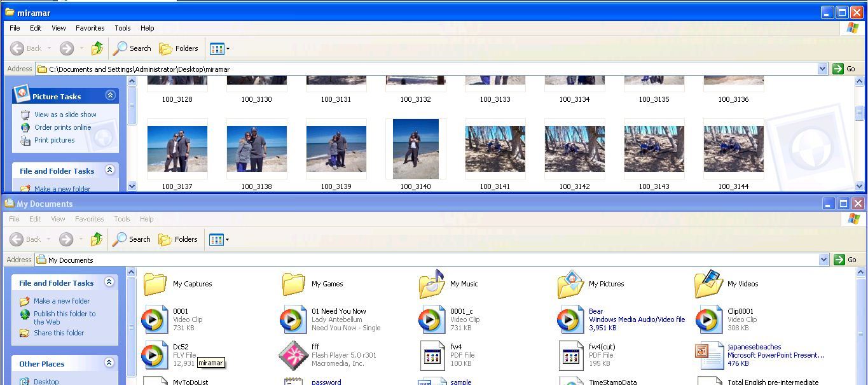This screenshot has width=868, height=385.
Task: Select photo thumbnail 100_3143
Action: point(654,149)
